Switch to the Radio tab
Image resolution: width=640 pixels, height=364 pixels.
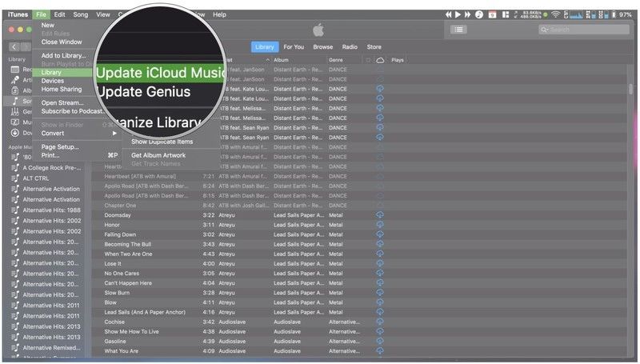(350, 47)
